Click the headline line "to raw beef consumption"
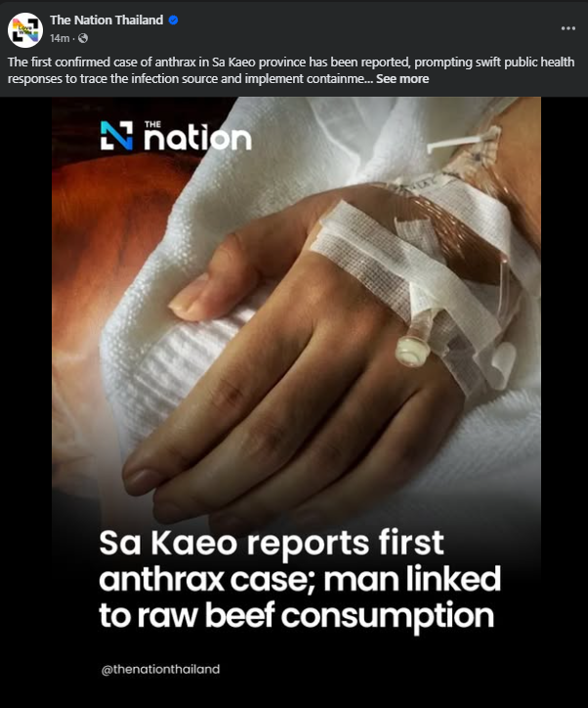This screenshot has width=588, height=708. pyautogui.click(x=296, y=616)
